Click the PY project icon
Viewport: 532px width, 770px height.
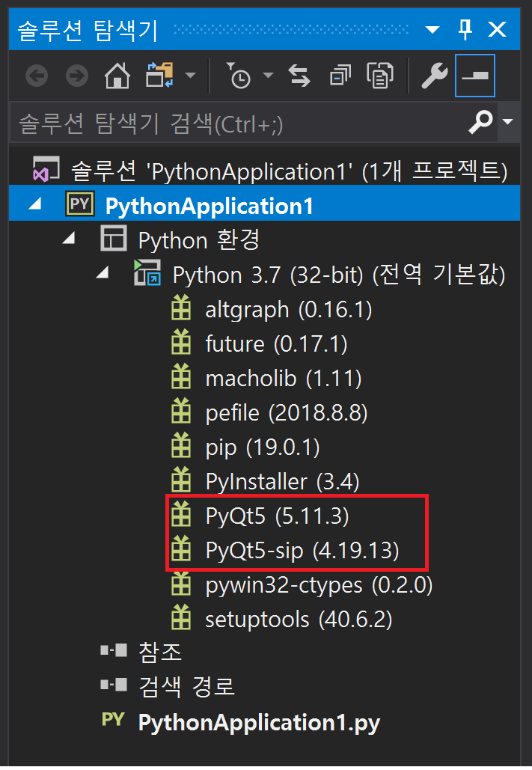tap(79, 204)
